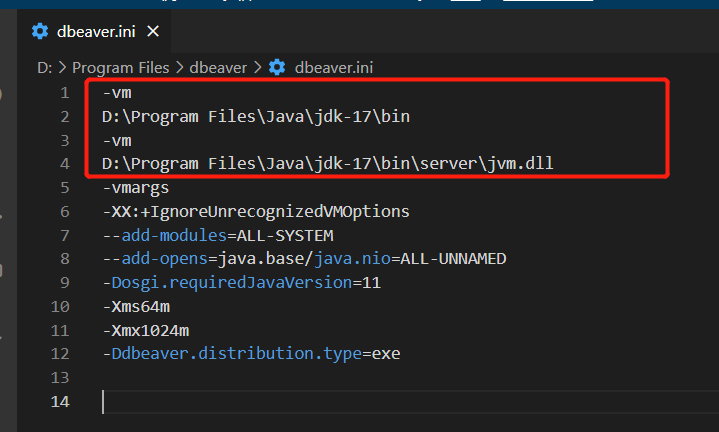The width and height of the screenshot is (719, 432).
Task: Click the '-Xmx1024m' line
Action: (146, 330)
